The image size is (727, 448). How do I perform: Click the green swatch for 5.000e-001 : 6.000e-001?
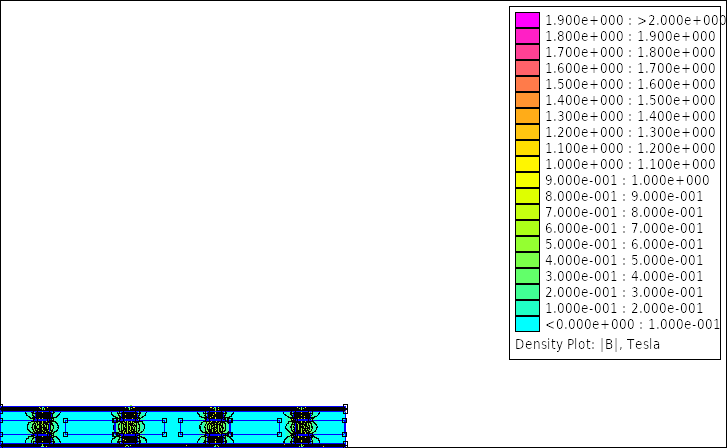coord(527,244)
